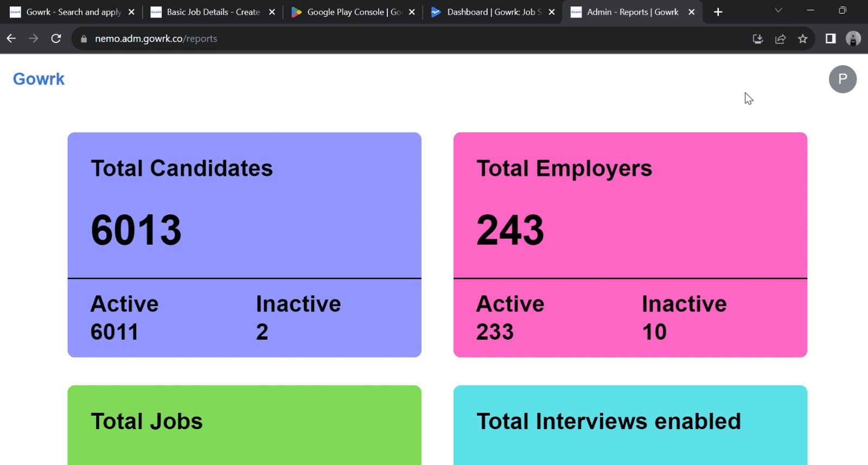
Task: Click the Total Employers heading
Action: (x=564, y=169)
